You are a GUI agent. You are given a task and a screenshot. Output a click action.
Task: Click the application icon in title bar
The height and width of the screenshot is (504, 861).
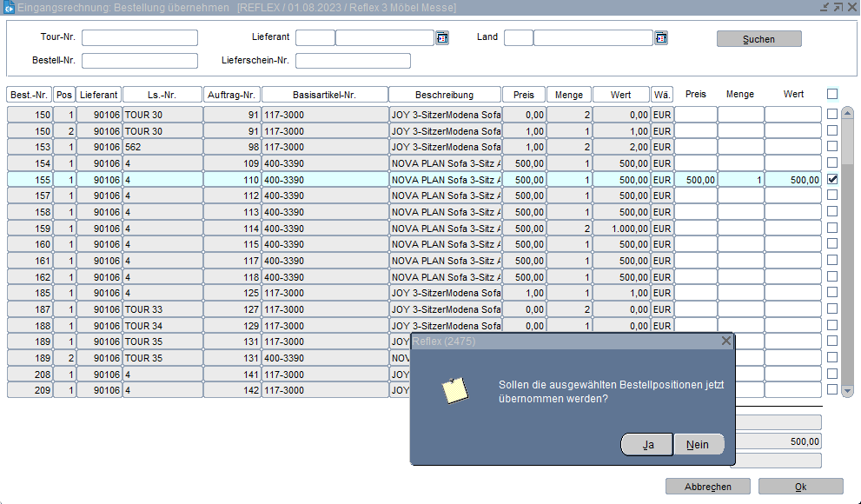point(9,7)
